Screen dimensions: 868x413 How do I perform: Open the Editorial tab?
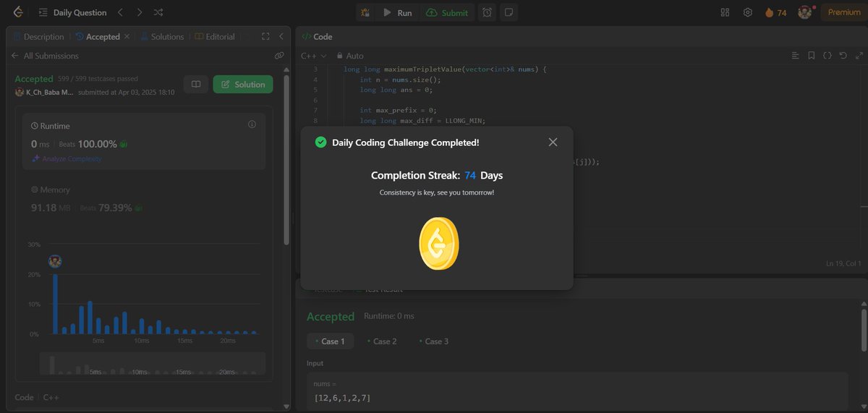215,36
